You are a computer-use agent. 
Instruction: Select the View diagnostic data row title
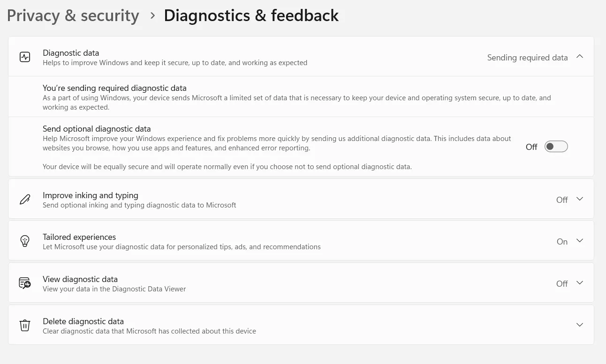(80, 279)
